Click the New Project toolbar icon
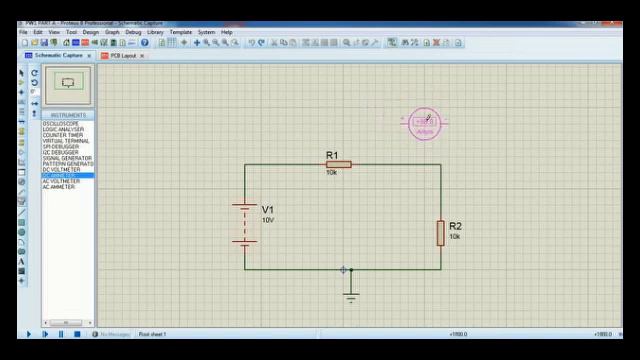This screenshot has width=640, height=360. point(25,43)
